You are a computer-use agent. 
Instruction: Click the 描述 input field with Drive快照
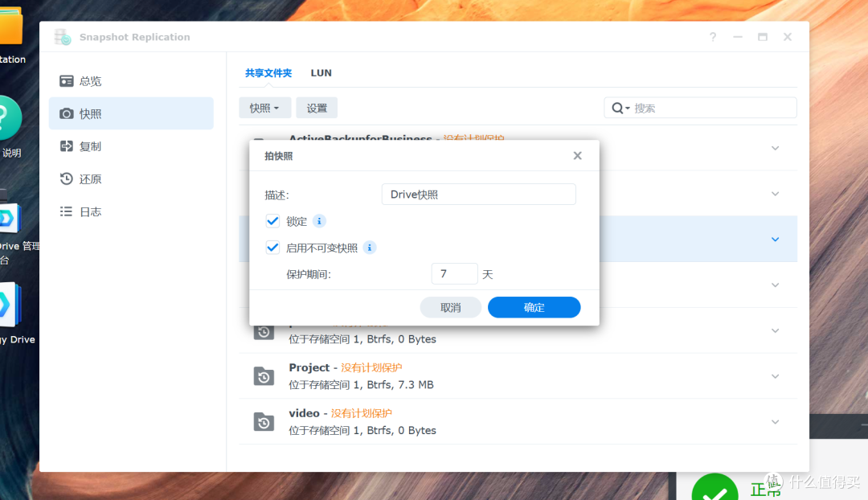pyautogui.click(x=479, y=195)
